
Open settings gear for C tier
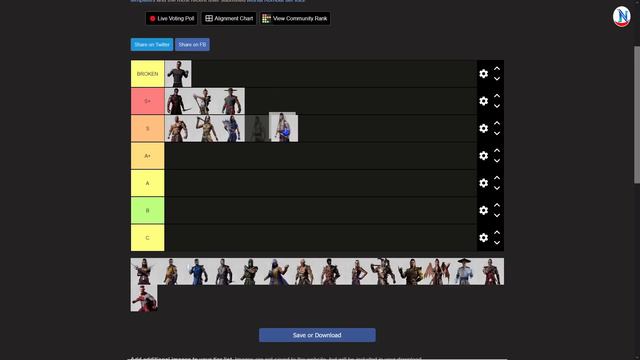point(483,238)
